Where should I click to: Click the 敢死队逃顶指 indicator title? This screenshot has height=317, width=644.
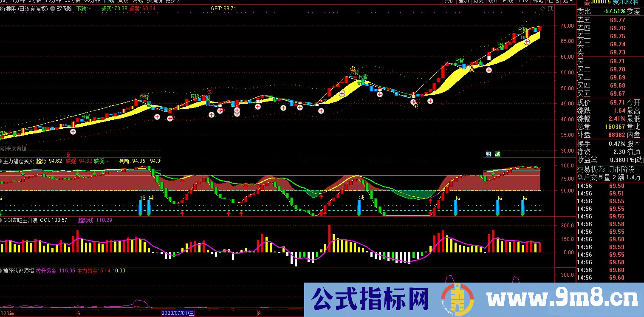point(18,270)
